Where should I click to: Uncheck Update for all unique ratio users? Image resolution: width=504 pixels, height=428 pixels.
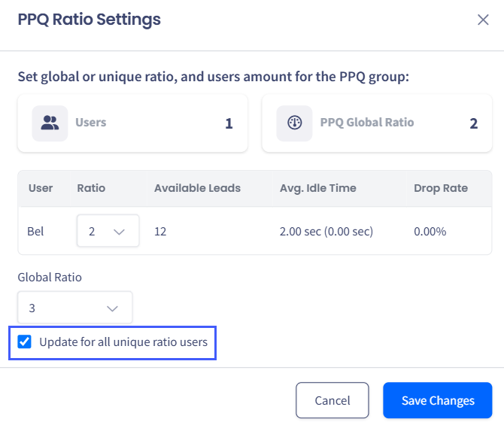pyautogui.click(x=24, y=341)
